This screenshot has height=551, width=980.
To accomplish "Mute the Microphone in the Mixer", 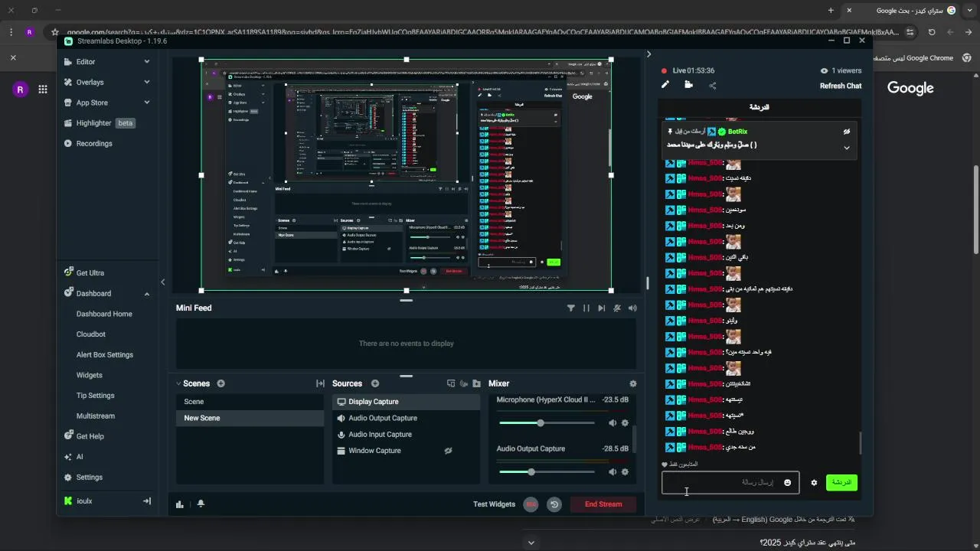I will coord(612,423).
